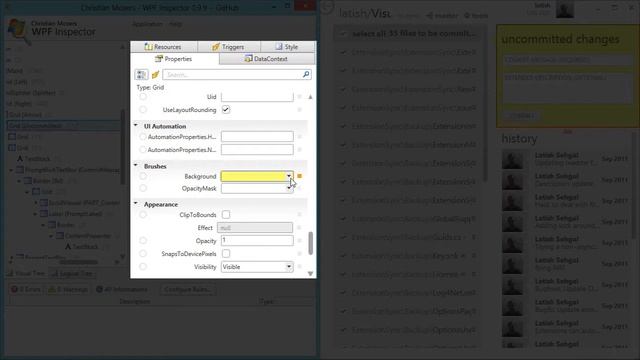Click the properties list vertical scrollbar thumb
The height and width of the screenshot is (360, 640).
(311, 243)
